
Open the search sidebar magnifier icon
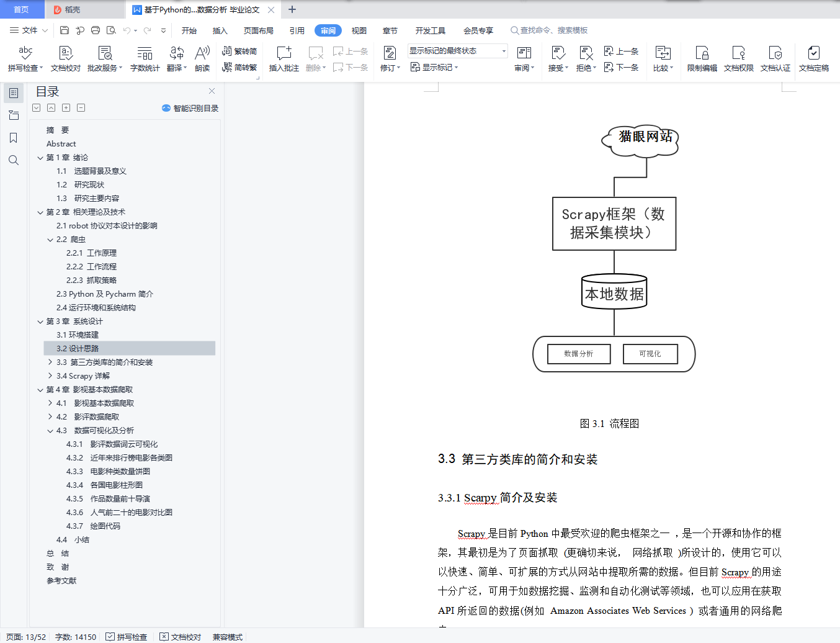14,160
